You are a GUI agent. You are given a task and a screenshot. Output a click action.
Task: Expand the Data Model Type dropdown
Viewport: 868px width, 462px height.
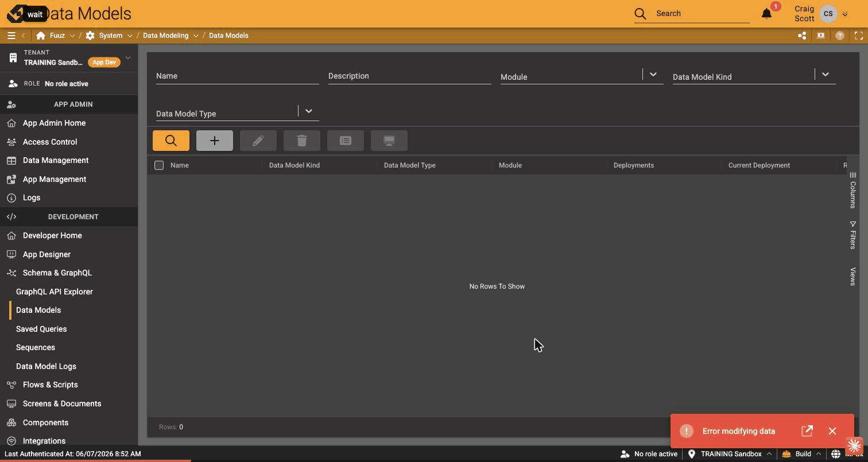pyautogui.click(x=308, y=111)
